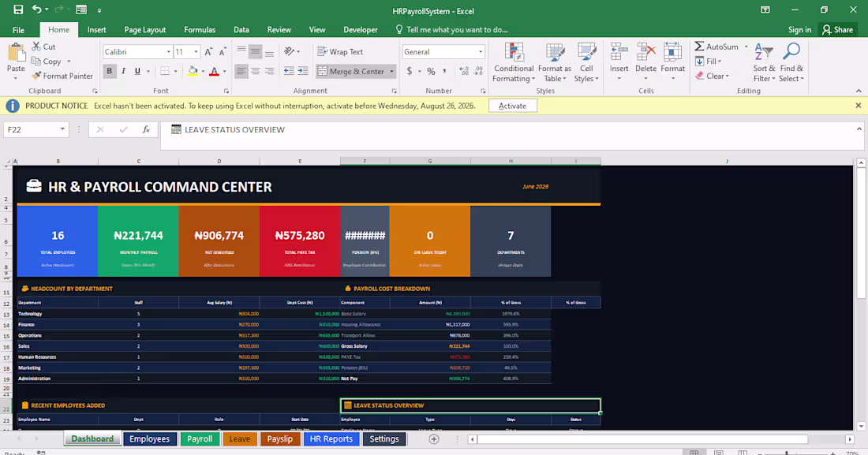The height and width of the screenshot is (455, 868).
Task: Activate the Format Painter tool
Action: [x=62, y=76]
